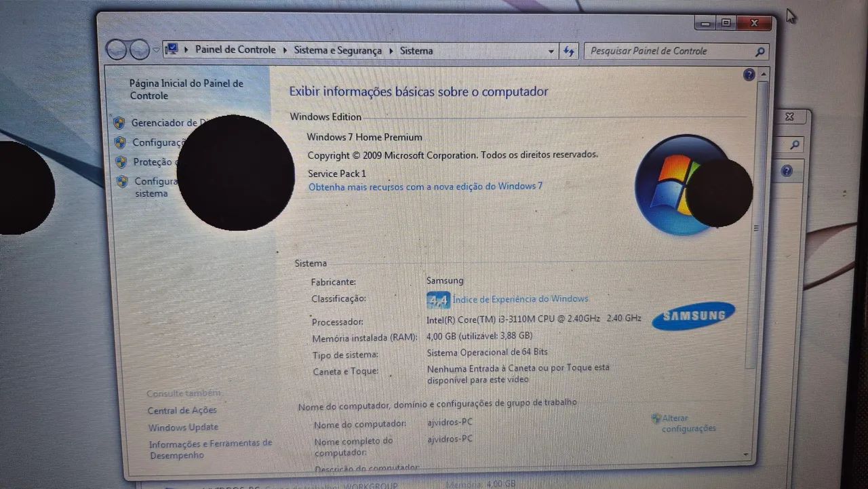Click the shield icon beside "Proteção"
The width and height of the screenshot is (868, 489).
pos(121,162)
